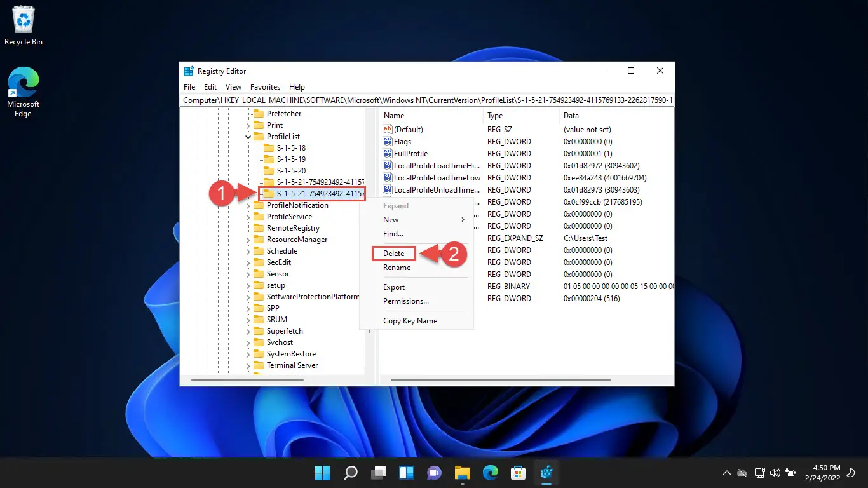
Task: Expand the ProfileService key
Action: pos(248,217)
